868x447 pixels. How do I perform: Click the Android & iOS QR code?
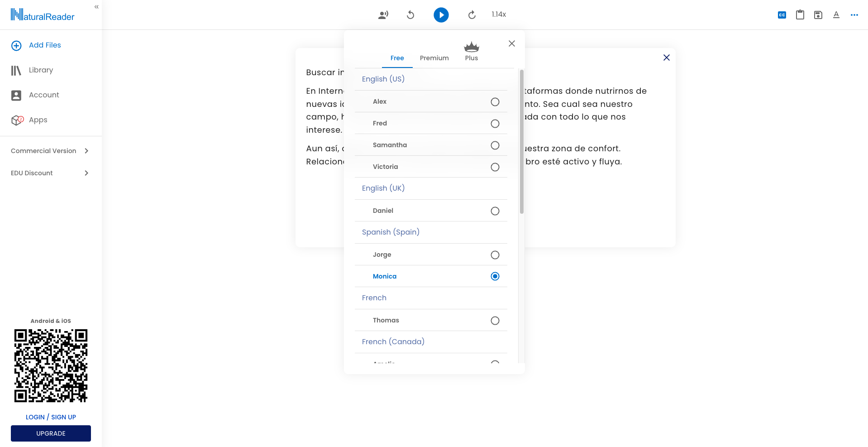pos(51,366)
